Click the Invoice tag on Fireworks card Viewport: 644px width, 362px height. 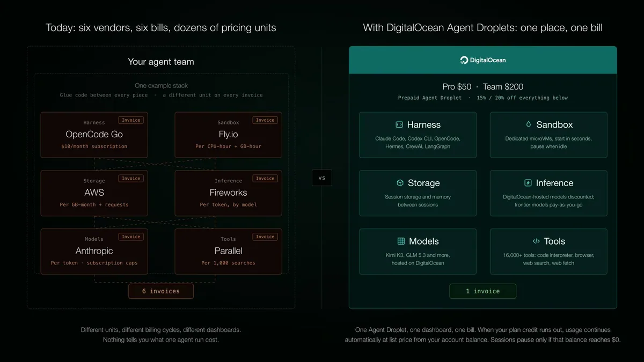tap(265, 179)
